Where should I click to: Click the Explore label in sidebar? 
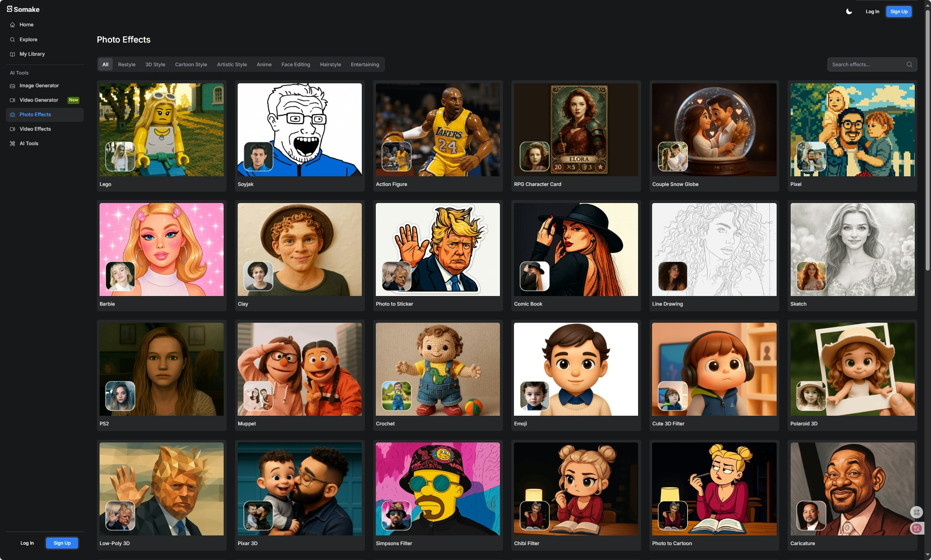click(x=29, y=39)
